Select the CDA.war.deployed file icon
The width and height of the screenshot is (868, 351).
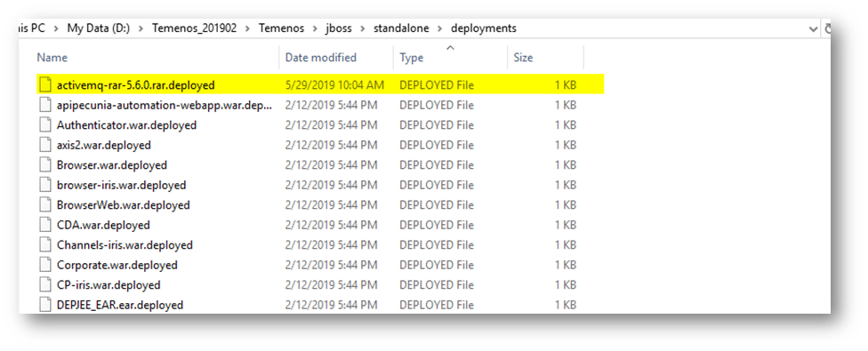[x=45, y=225]
